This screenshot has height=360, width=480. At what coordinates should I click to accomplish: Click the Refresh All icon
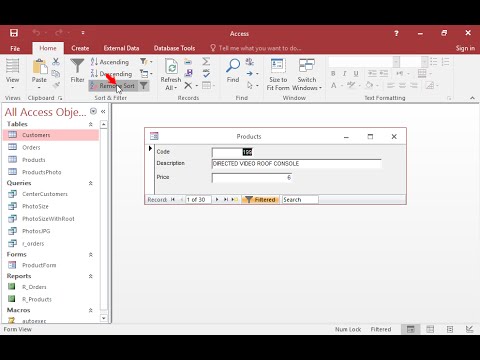pos(171,67)
